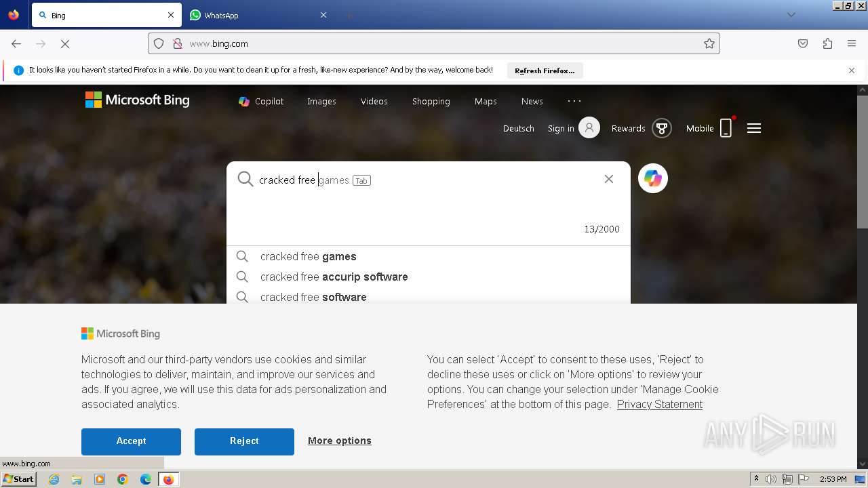Open the Action Center flag tray icon

(804, 479)
